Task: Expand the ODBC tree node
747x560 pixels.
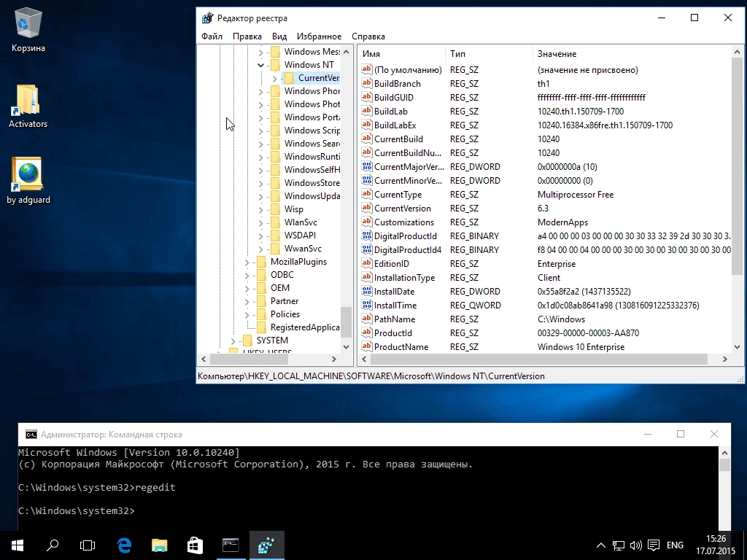Action: tap(247, 275)
